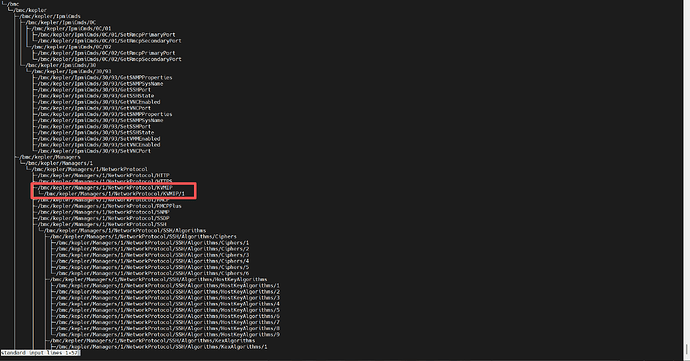Click the /bmc/kepler line
Screen dimensions: 690x361
pyautogui.click(x=30, y=10)
